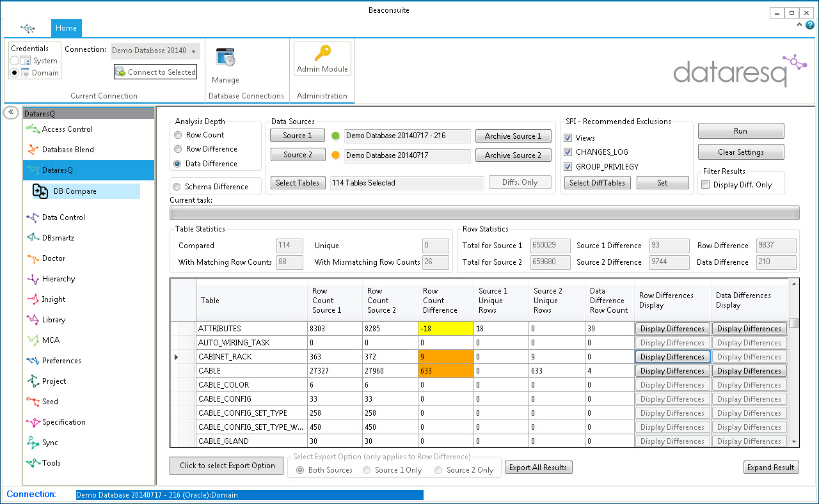Click the green Source 1 status dot

tap(336, 136)
